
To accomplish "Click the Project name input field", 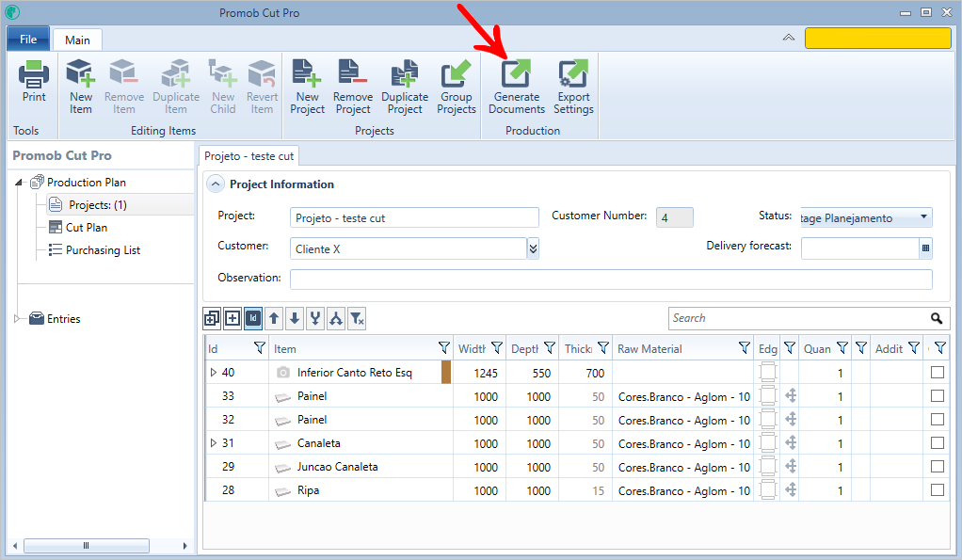I will point(414,217).
